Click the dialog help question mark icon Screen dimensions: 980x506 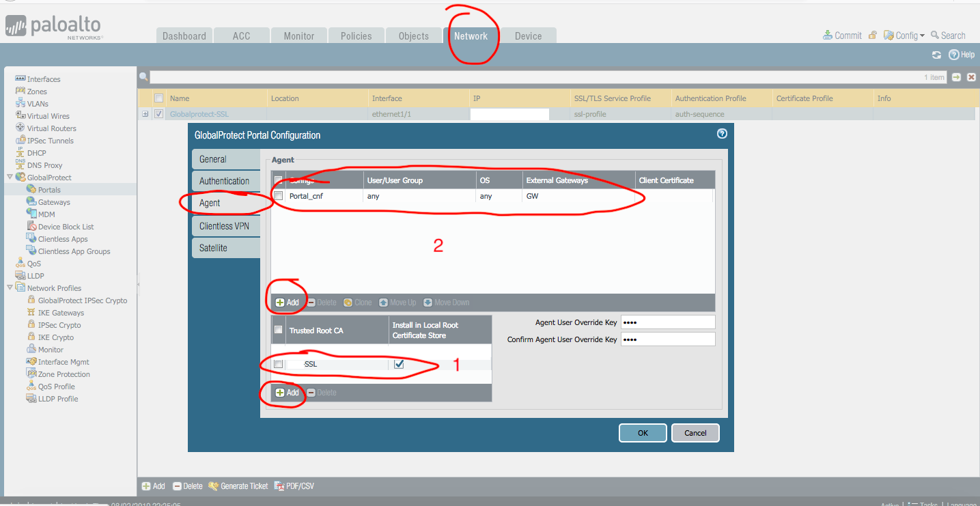[722, 134]
